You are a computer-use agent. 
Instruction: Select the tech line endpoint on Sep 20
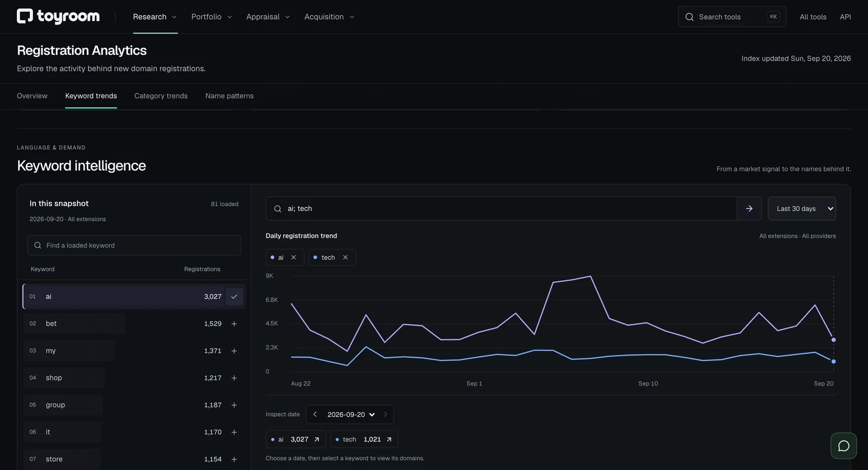pos(834,362)
